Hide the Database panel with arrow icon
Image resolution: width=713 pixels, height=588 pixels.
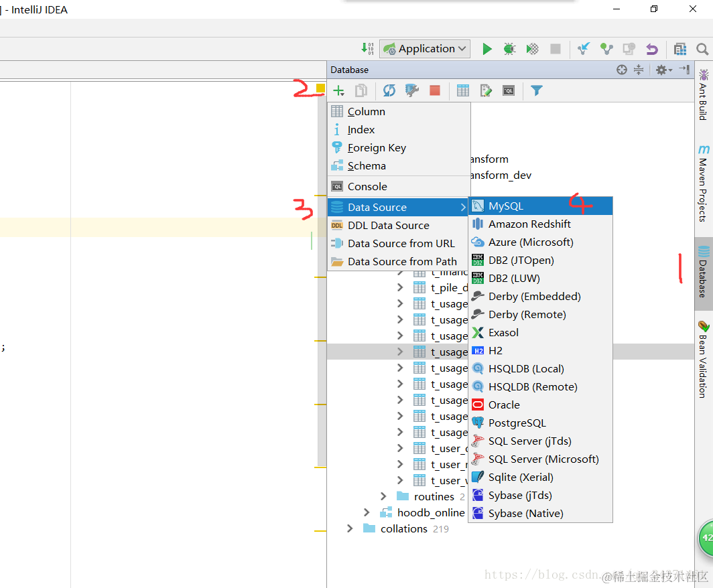tap(684, 70)
